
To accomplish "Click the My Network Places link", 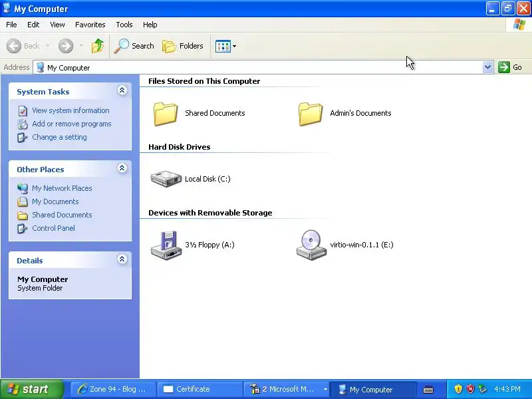I will 62,188.
